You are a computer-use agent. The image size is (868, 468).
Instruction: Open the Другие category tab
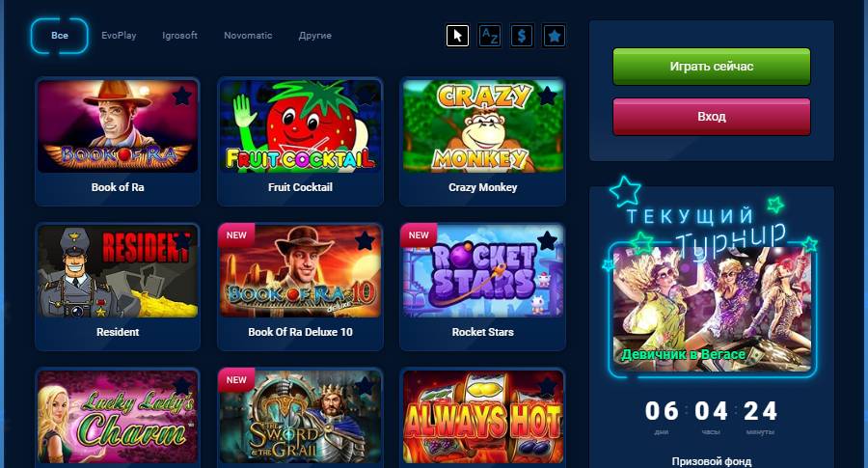point(315,36)
